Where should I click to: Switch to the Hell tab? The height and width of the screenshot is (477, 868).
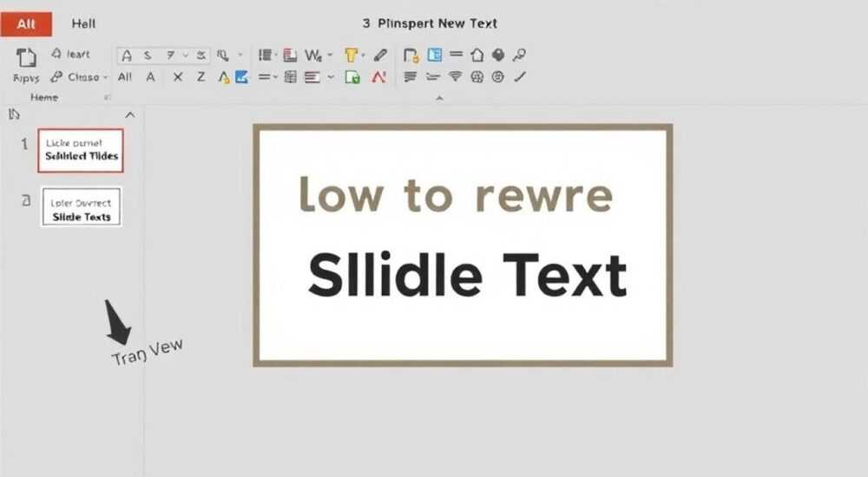pyautogui.click(x=83, y=23)
